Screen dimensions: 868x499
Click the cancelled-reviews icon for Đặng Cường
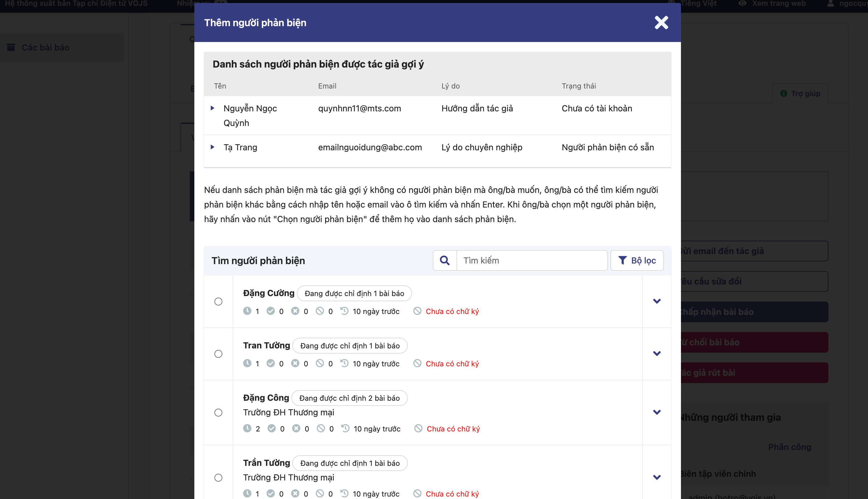click(x=320, y=311)
